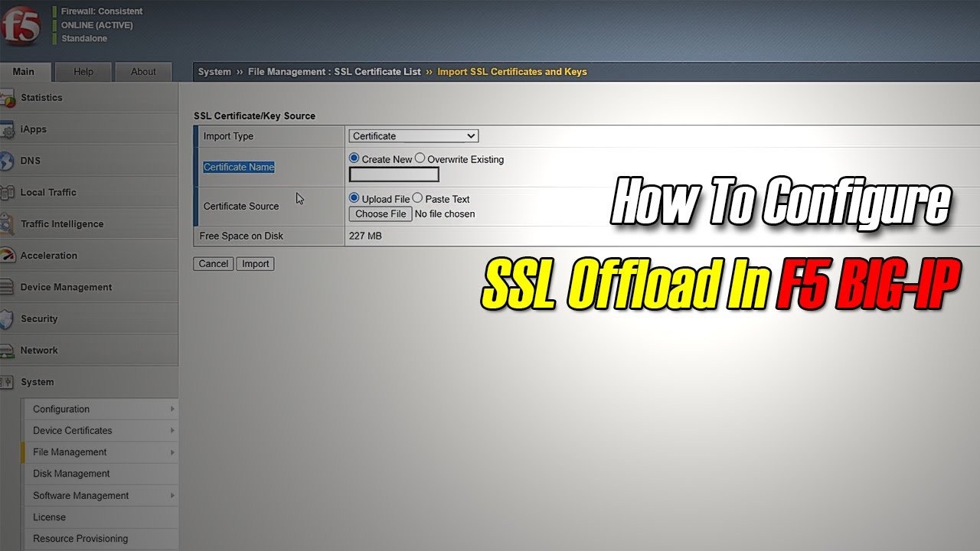Screen dimensions: 980x551
Task: Open the Network menu section
Action: [x=89, y=350]
